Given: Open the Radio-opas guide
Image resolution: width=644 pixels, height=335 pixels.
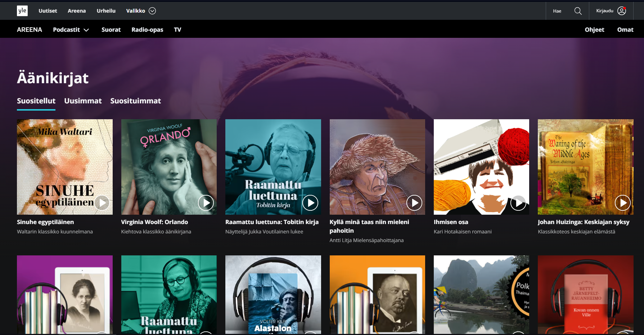Looking at the screenshot, I should 147,30.
